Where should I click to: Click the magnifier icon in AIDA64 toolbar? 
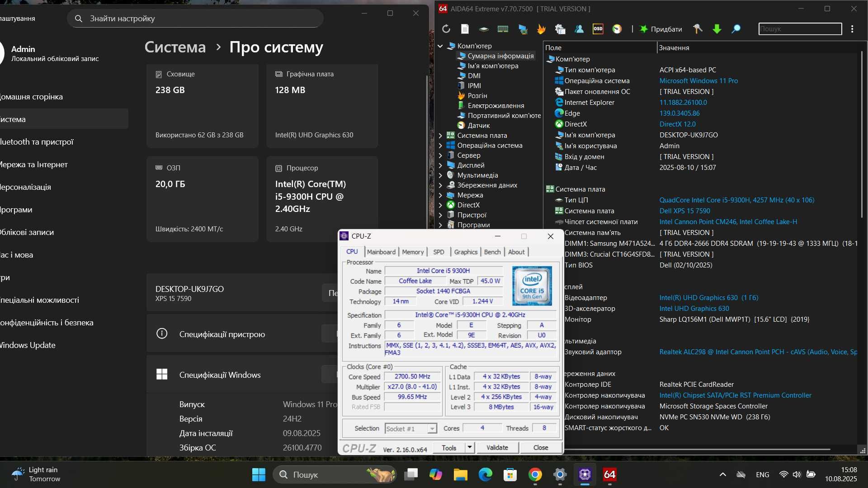coord(736,29)
